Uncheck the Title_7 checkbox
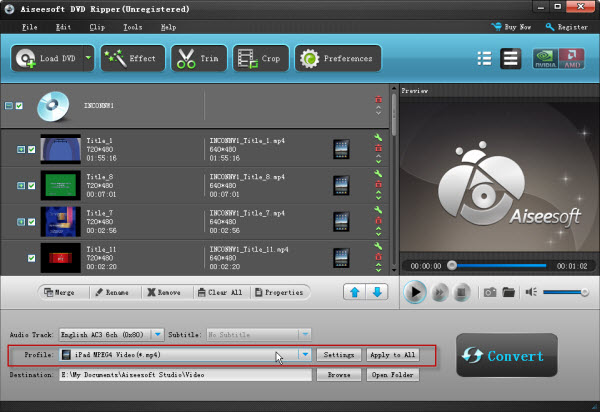 pos(31,222)
